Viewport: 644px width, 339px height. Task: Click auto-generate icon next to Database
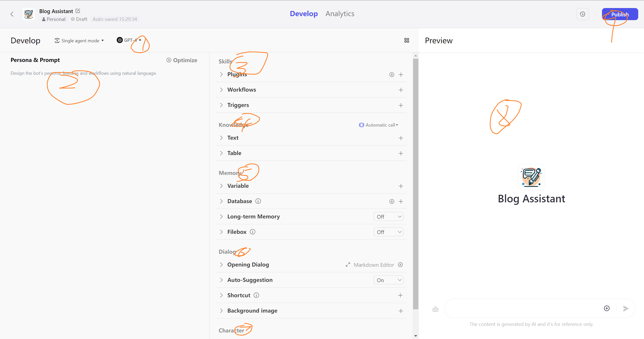[392, 201]
